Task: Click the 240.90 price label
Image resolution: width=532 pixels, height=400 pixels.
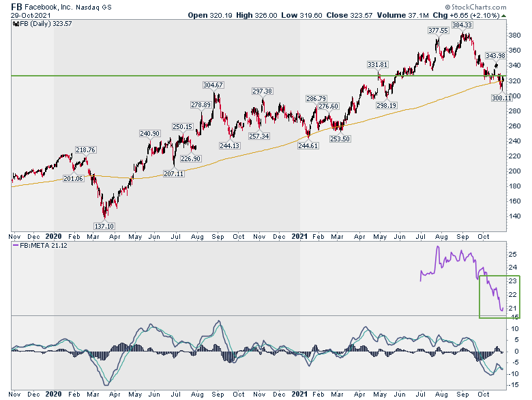Action: (149, 133)
